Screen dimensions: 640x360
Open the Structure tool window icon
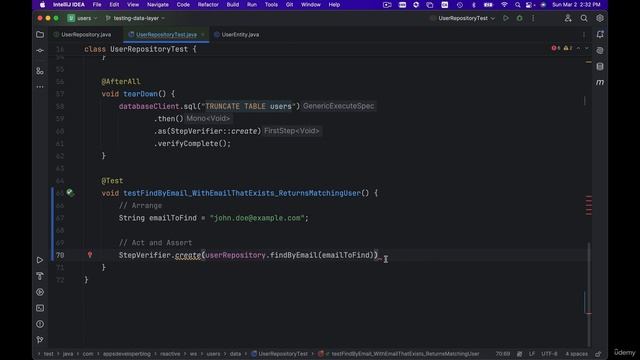pos(40,71)
